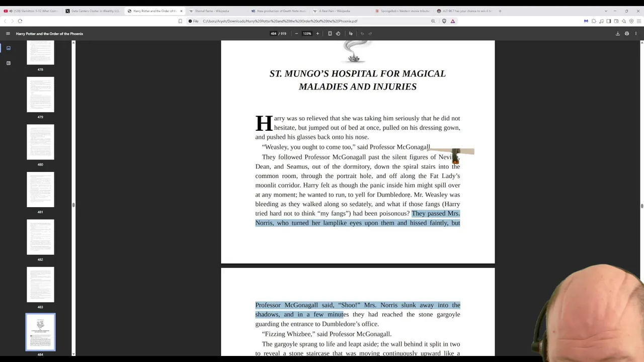Select the draw annotation tool

pos(351,34)
